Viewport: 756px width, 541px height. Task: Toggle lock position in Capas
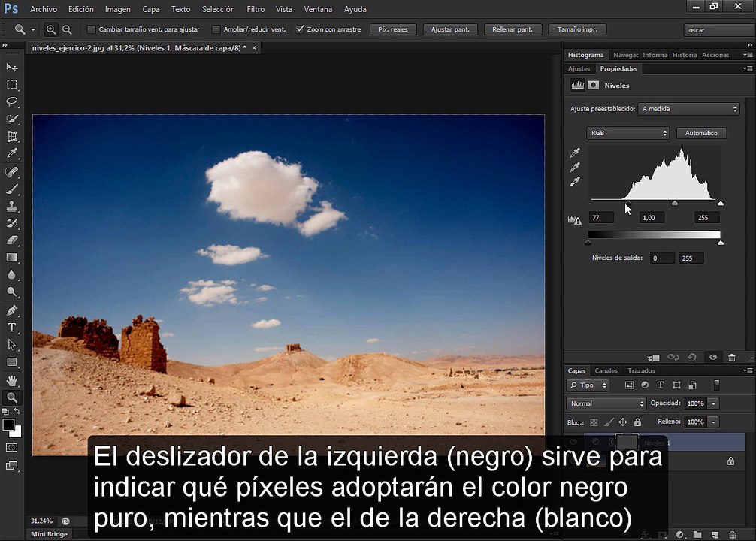pos(623,422)
